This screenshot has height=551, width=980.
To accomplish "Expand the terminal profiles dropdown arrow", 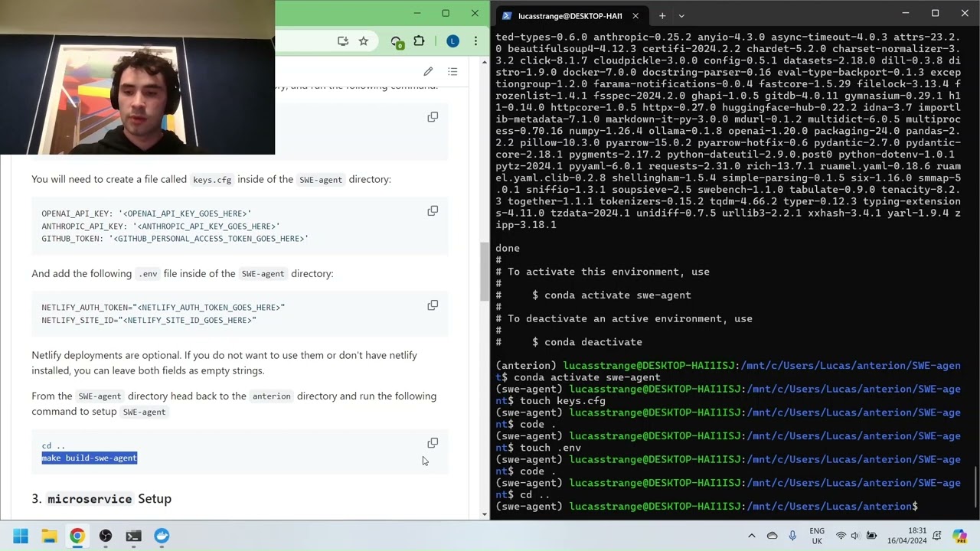I will (681, 15).
